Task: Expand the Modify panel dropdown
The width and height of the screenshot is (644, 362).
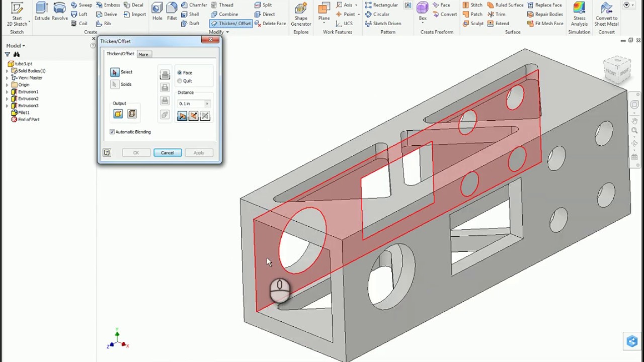Action: (219, 32)
